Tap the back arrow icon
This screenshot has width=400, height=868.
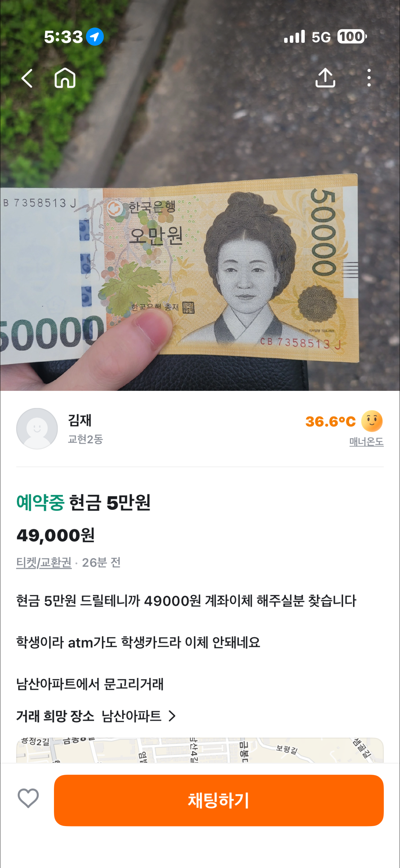pyautogui.click(x=27, y=78)
